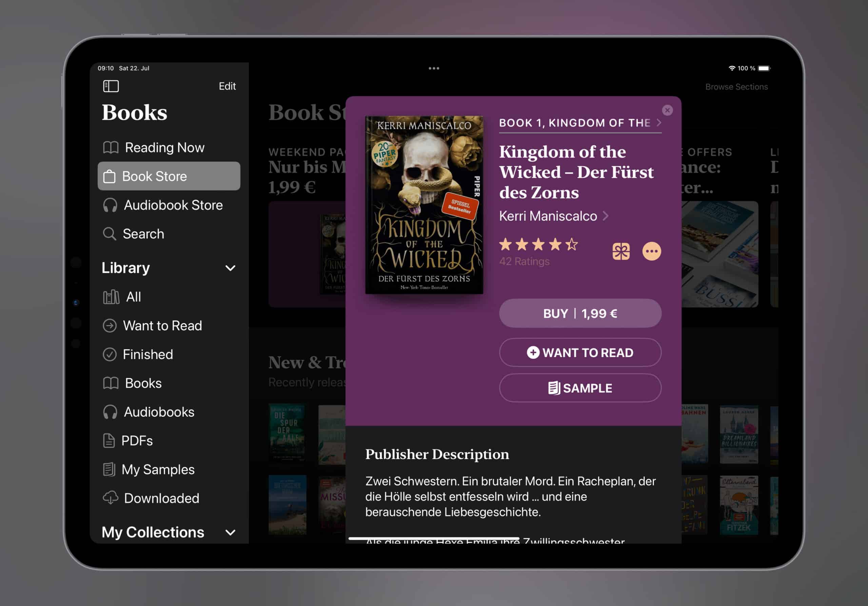Click the plus icon inside Want to Read button

coord(533,353)
